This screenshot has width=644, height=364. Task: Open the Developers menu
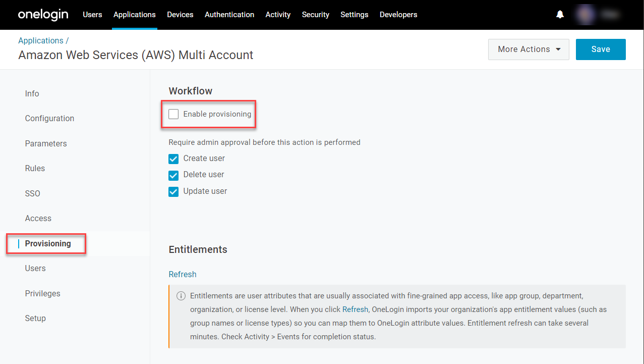tap(398, 15)
